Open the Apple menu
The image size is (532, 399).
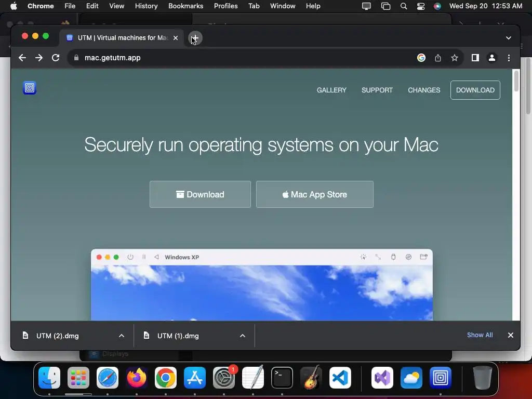(x=14, y=6)
